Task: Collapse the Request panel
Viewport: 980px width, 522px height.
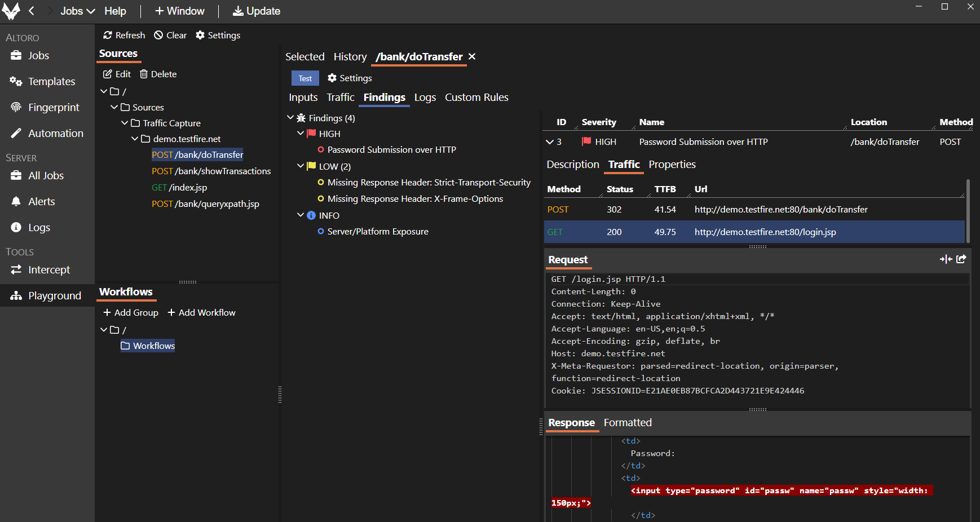Action: click(x=946, y=259)
